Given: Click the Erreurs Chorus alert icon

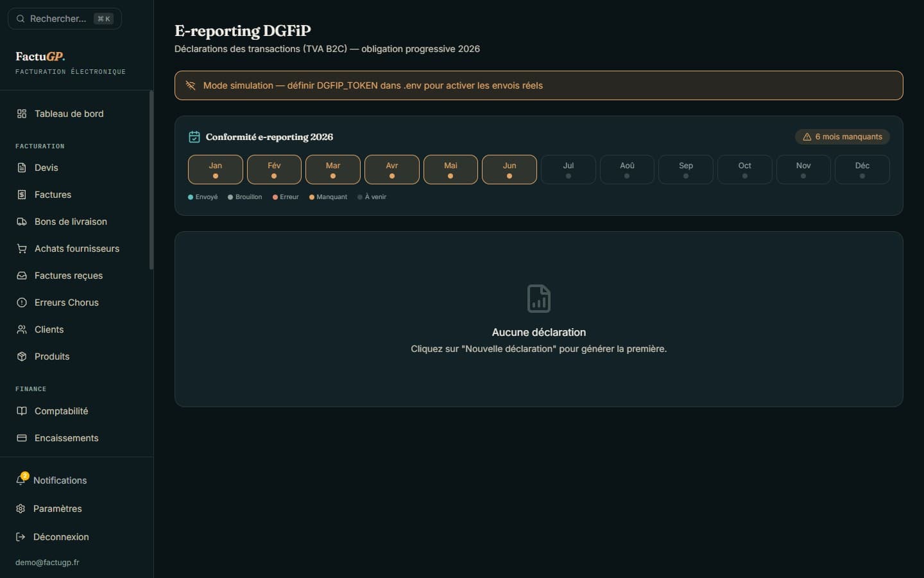Looking at the screenshot, I should click(x=22, y=302).
